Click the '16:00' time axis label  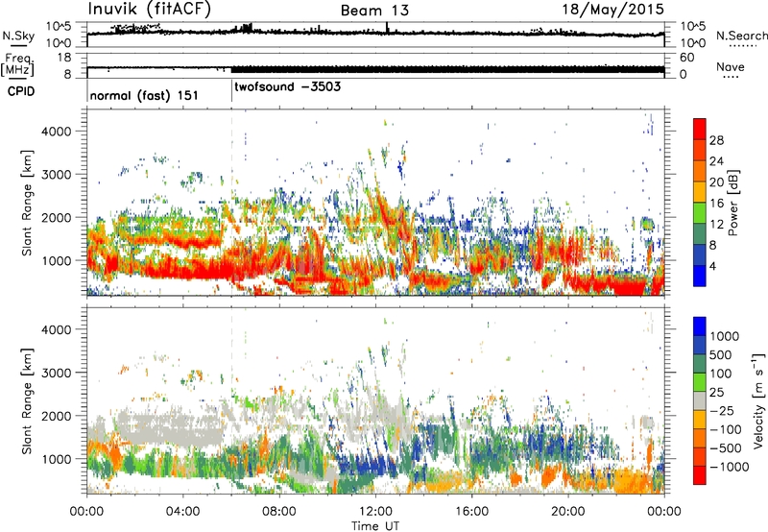coord(471,512)
